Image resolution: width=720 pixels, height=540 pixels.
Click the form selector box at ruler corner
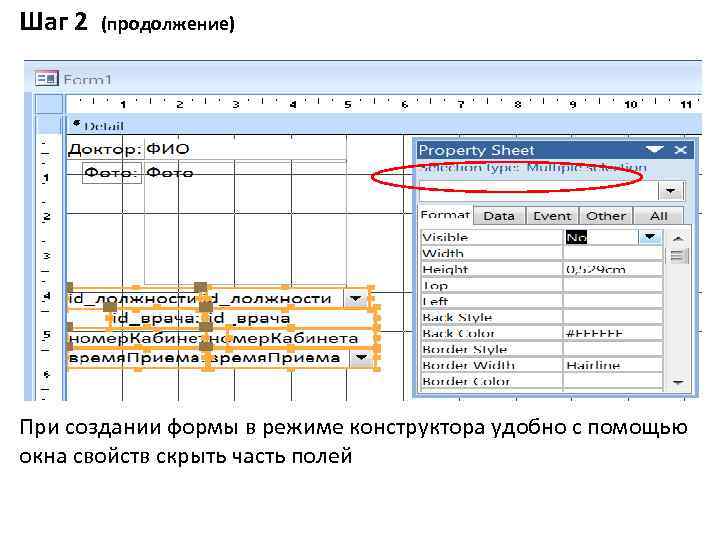tap(49, 104)
